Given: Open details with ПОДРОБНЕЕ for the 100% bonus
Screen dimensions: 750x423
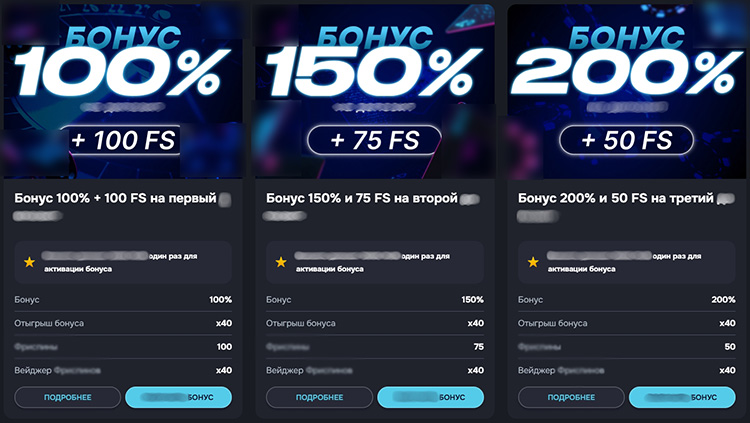Looking at the screenshot, I should click(67, 397).
